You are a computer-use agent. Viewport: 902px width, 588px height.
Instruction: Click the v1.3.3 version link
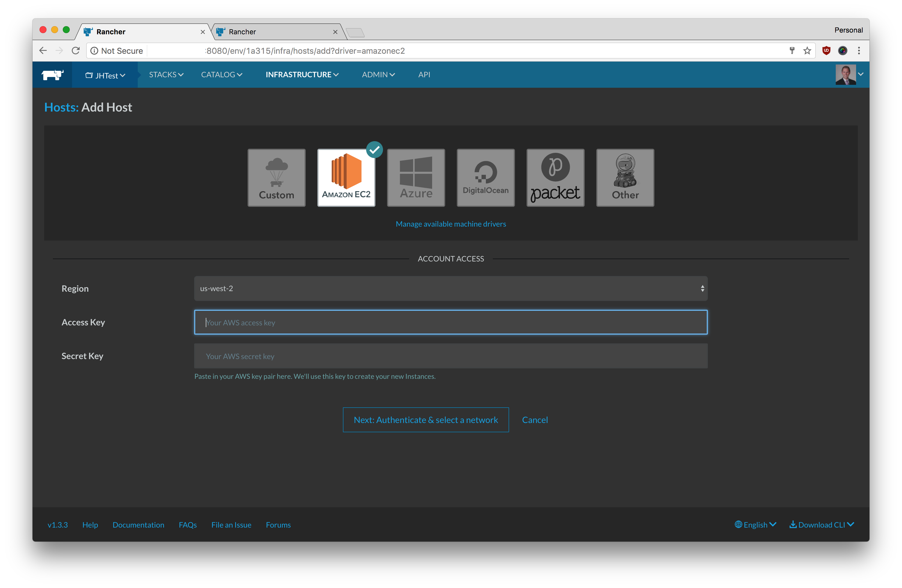click(58, 525)
